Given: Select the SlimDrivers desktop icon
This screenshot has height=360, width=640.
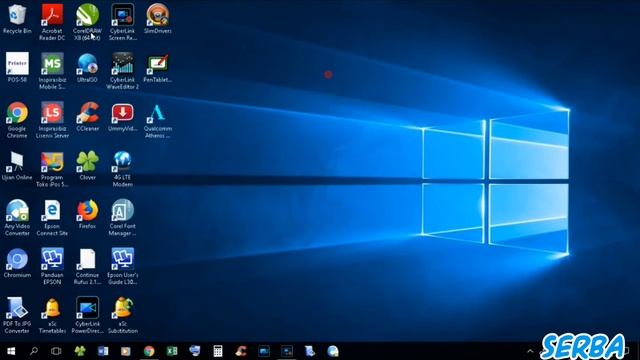Looking at the screenshot, I should point(158,19).
